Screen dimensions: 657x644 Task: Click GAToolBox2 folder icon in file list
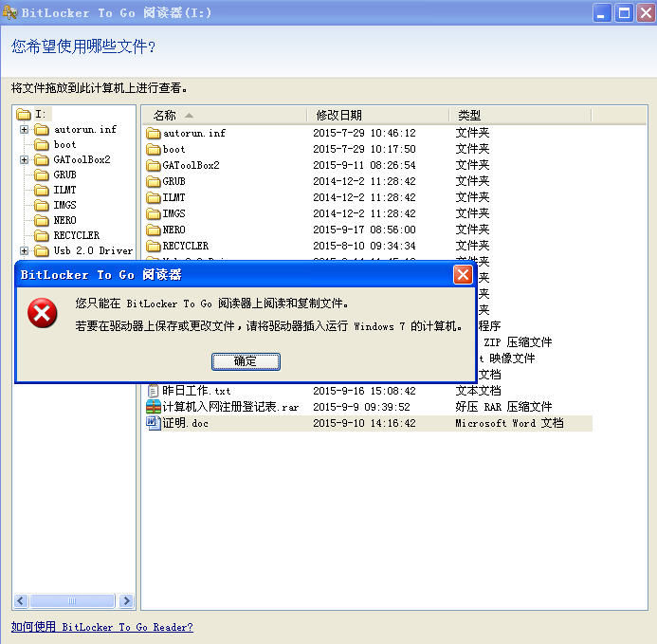[x=154, y=165]
